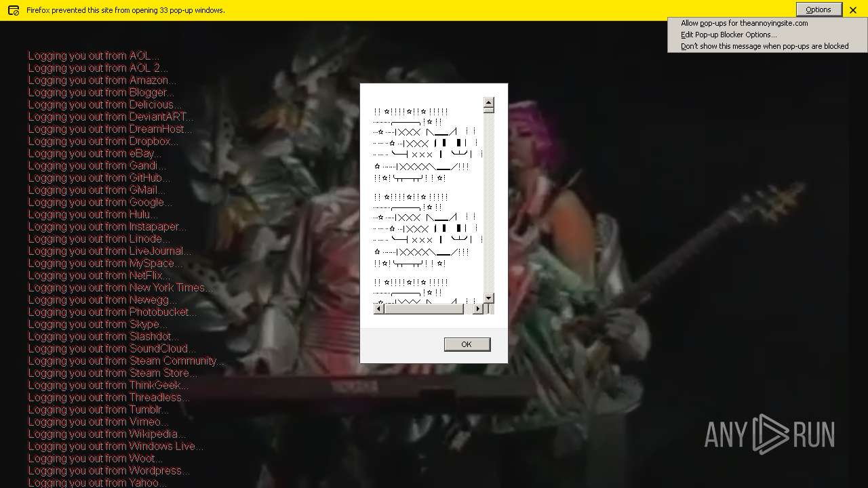Close the pop-up blocker notification bar

(x=853, y=10)
